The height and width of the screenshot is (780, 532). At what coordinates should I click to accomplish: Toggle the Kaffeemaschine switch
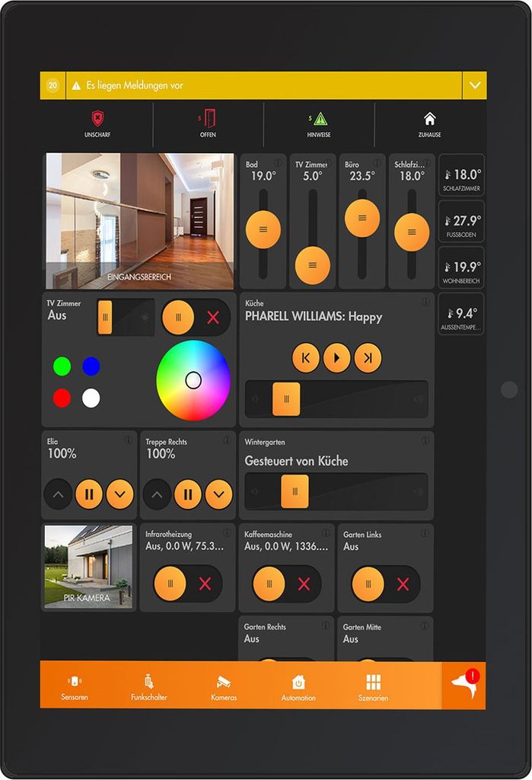286,583
